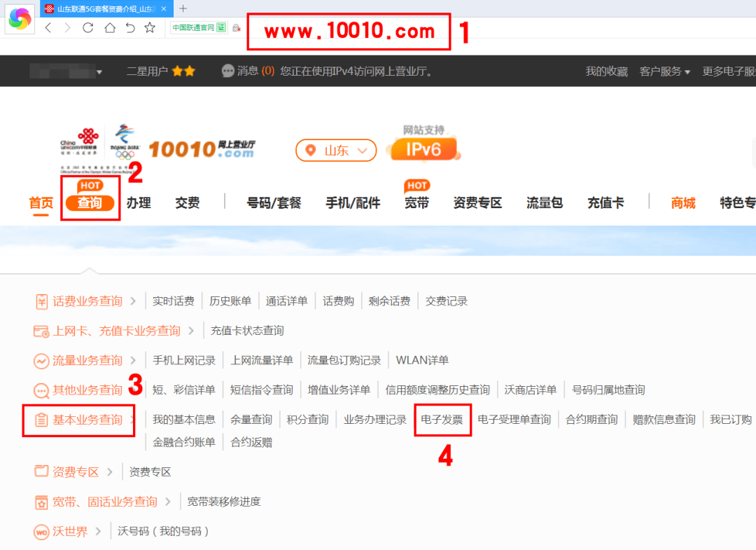Click the 流量业务查询 wave icon
The height and width of the screenshot is (550, 756).
pos(41,361)
